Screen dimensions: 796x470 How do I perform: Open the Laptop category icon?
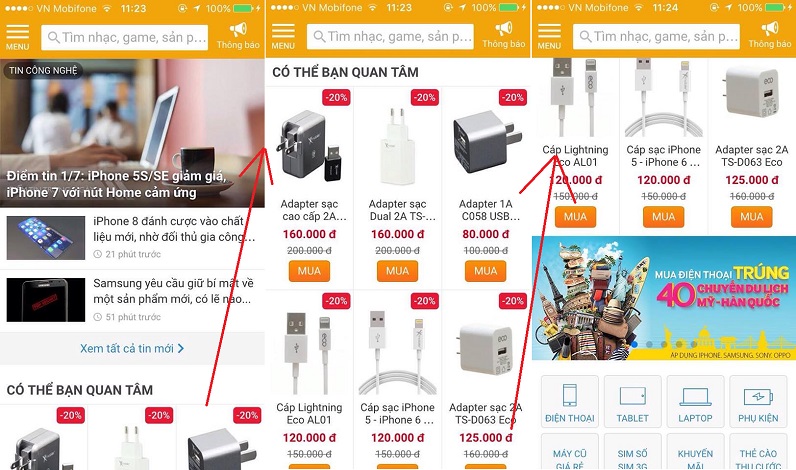[695, 401]
